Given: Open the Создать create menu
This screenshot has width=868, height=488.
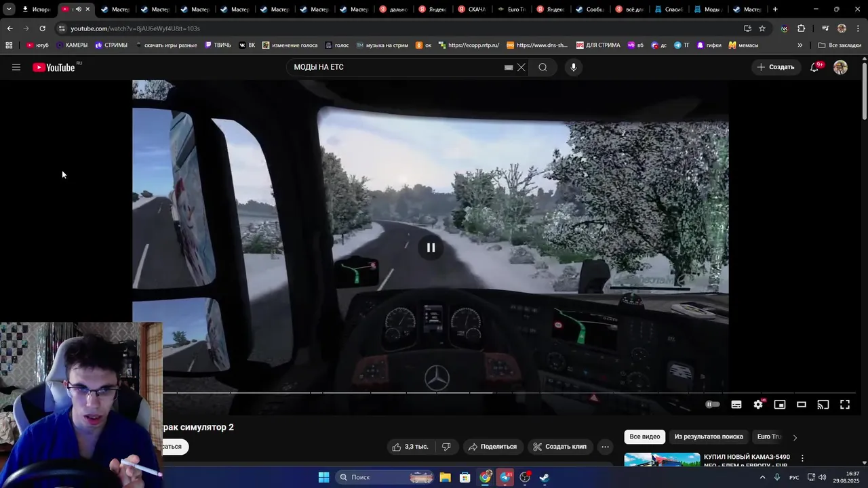Looking at the screenshot, I should (776, 67).
